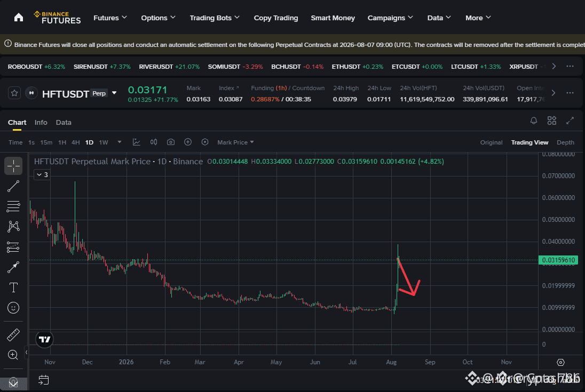Open the HFTUSDT symbol selector arrow
Viewport: 585px width, 392px height.
pyautogui.click(x=115, y=93)
